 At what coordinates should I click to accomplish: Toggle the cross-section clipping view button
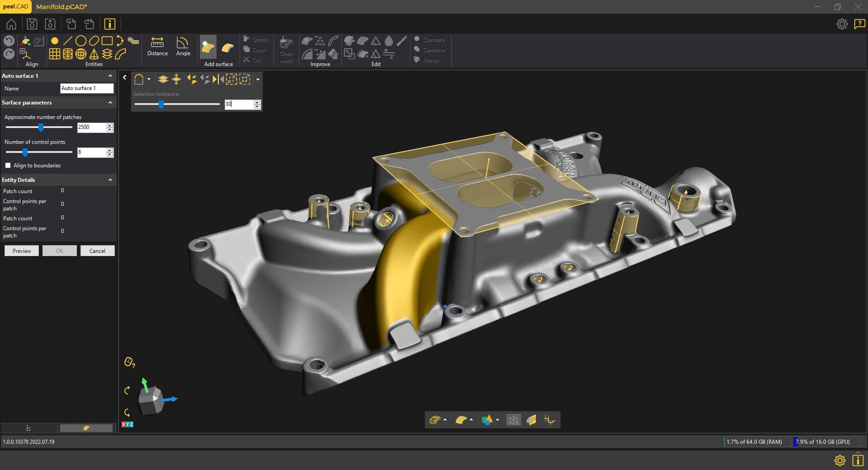532,420
